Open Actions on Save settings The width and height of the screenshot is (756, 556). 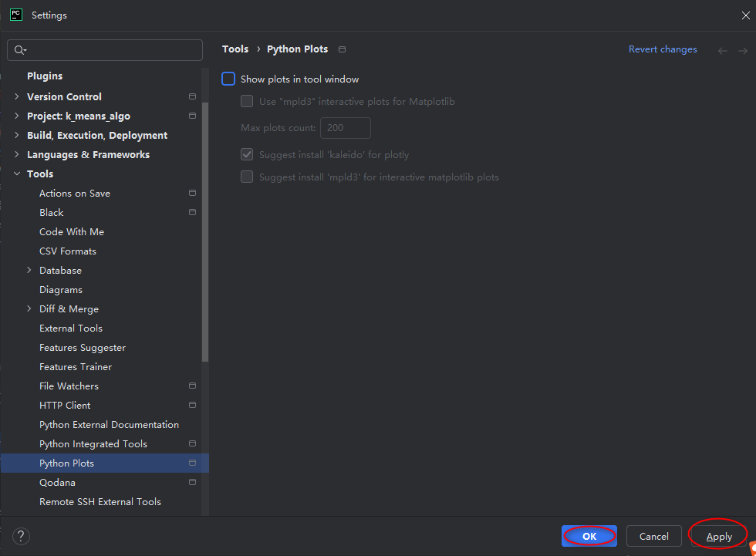point(75,194)
